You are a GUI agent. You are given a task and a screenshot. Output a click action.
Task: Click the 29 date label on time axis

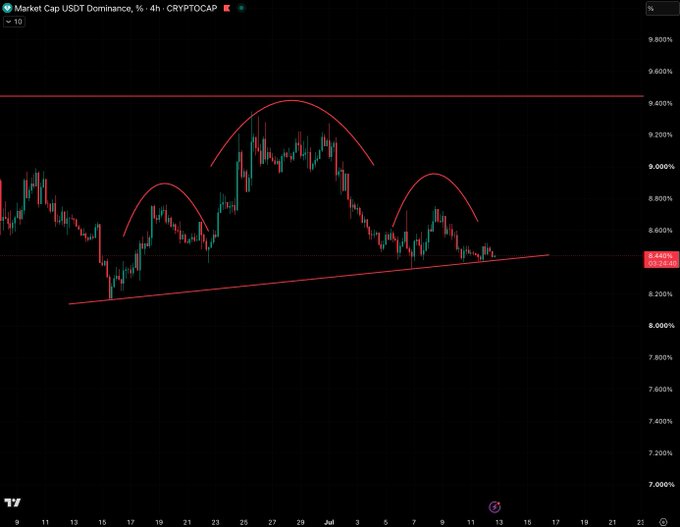pos(300,522)
